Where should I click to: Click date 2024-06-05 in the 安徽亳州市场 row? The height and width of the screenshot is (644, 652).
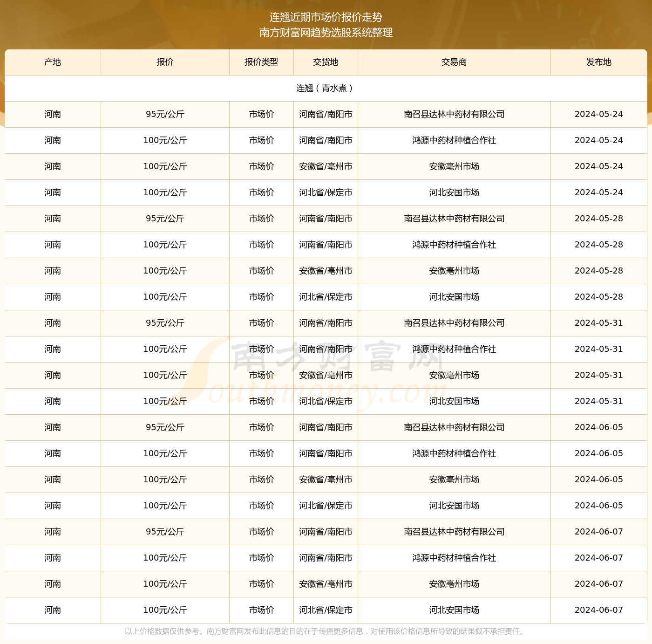pyautogui.click(x=598, y=480)
